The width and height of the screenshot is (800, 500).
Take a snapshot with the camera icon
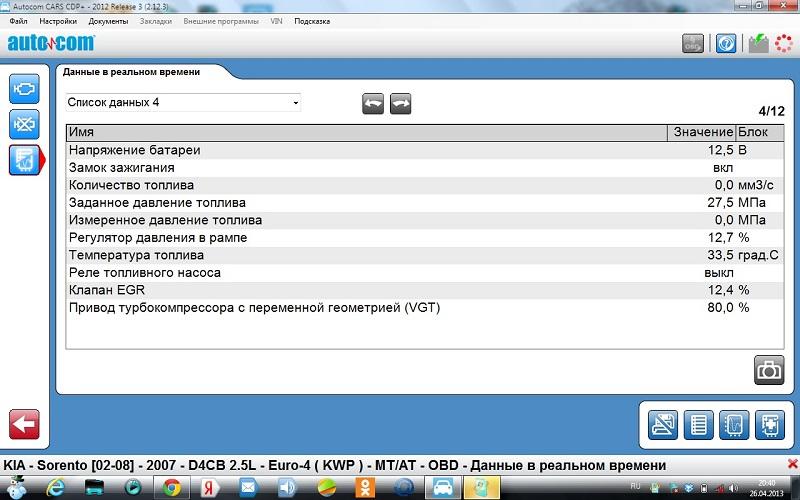(768, 369)
